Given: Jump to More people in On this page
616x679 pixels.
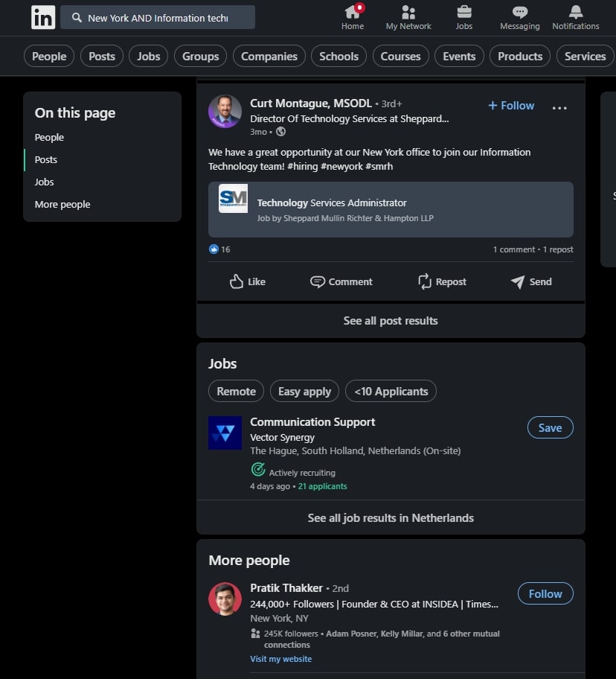Looking at the screenshot, I should click(x=62, y=205).
